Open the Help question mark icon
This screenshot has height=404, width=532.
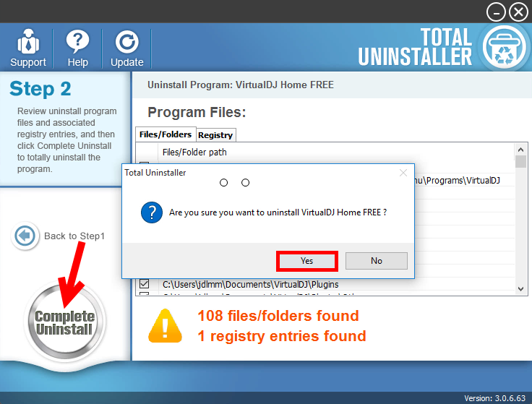77,42
